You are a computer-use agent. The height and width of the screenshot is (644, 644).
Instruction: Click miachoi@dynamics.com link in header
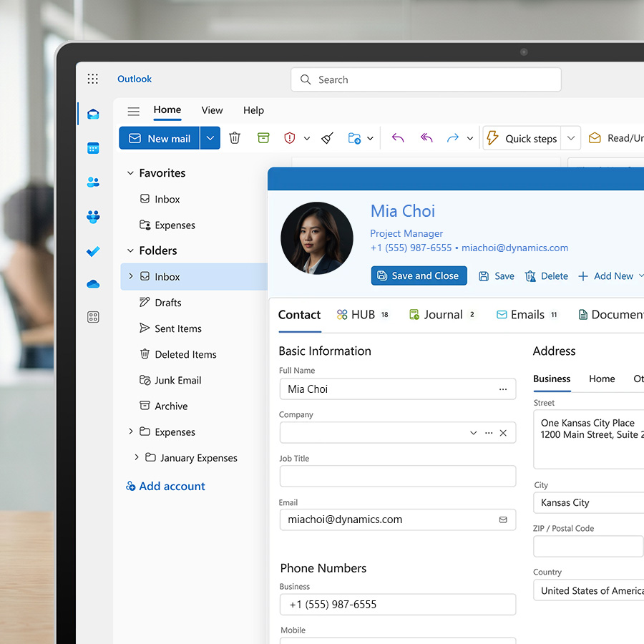pyautogui.click(x=514, y=248)
